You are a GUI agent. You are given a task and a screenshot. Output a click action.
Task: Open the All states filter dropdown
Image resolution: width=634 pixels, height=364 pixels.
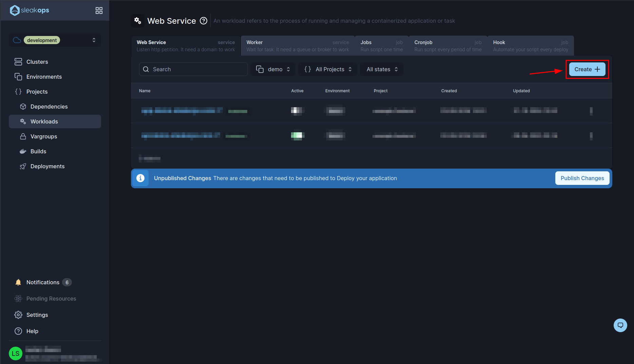(x=382, y=69)
